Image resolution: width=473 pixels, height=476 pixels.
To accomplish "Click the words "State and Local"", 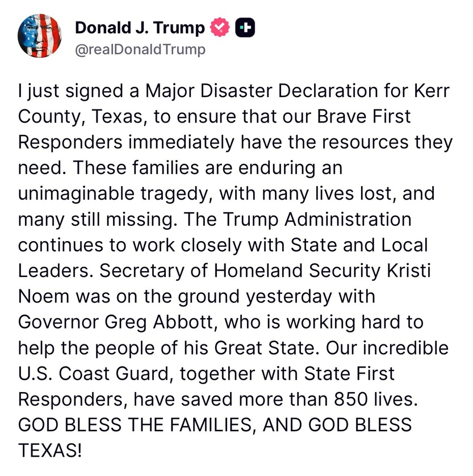I will coord(359,245).
